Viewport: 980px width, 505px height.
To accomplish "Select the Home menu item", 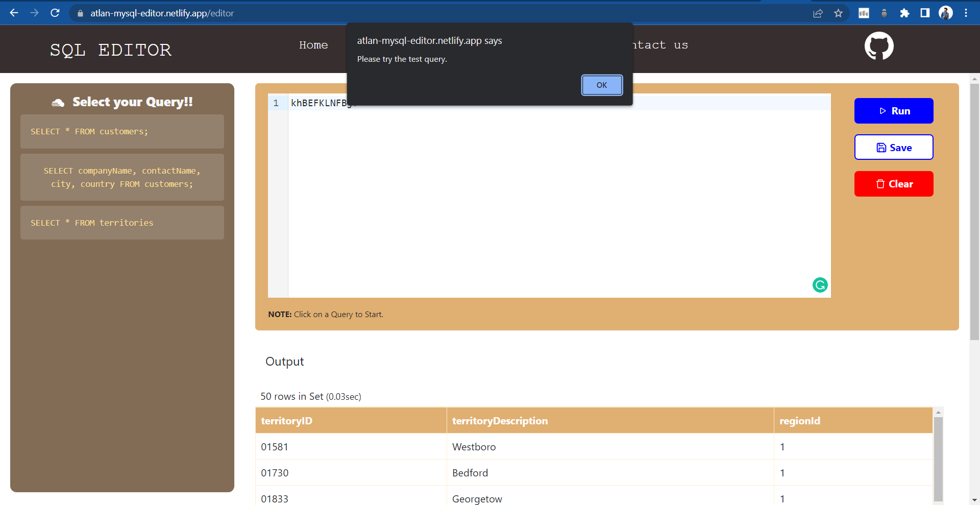I will [313, 45].
